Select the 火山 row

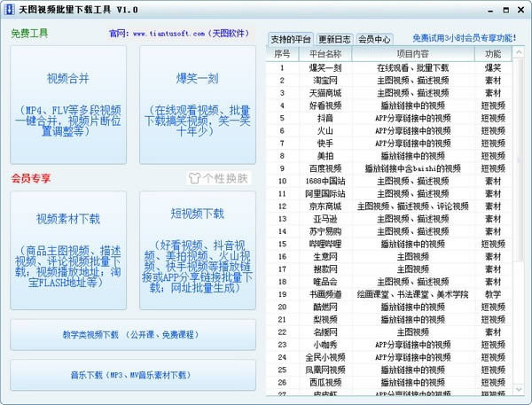(389, 130)
